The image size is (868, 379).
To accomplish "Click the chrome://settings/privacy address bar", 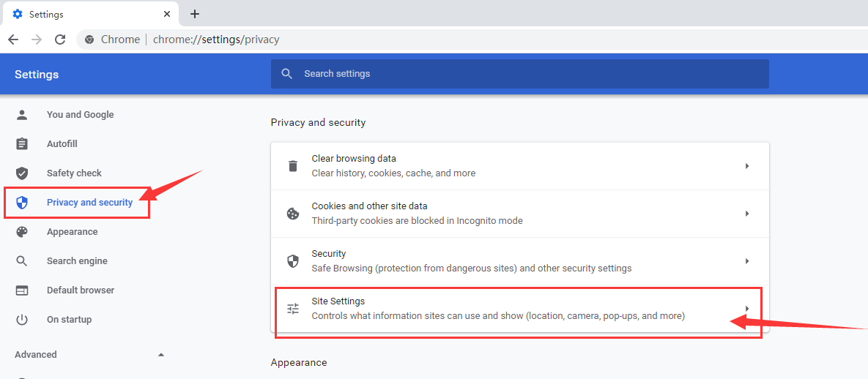I will (216, 40).
